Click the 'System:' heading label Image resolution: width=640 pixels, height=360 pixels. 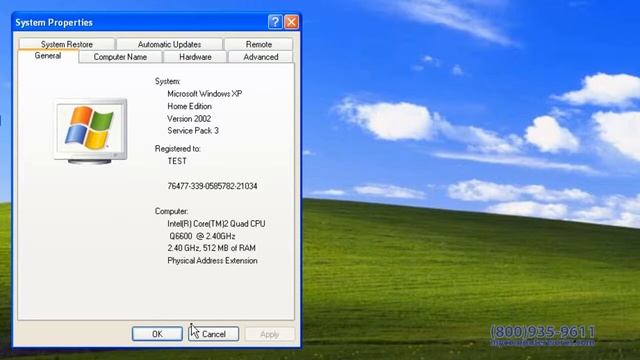[167, 81]
